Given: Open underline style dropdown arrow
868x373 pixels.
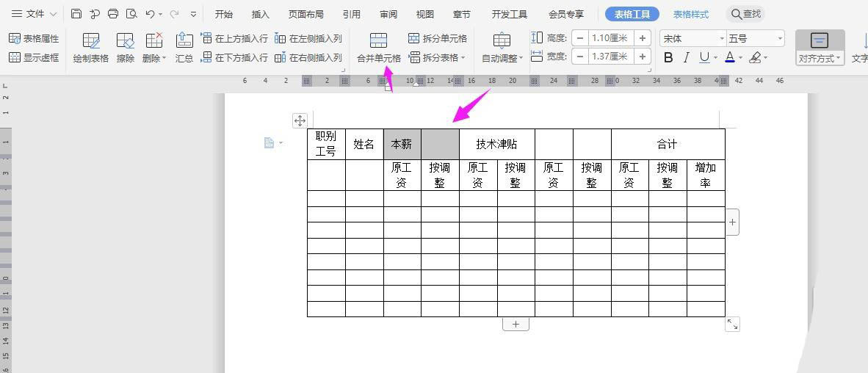Looking at the screenshot, I should (x=715, y=57).
